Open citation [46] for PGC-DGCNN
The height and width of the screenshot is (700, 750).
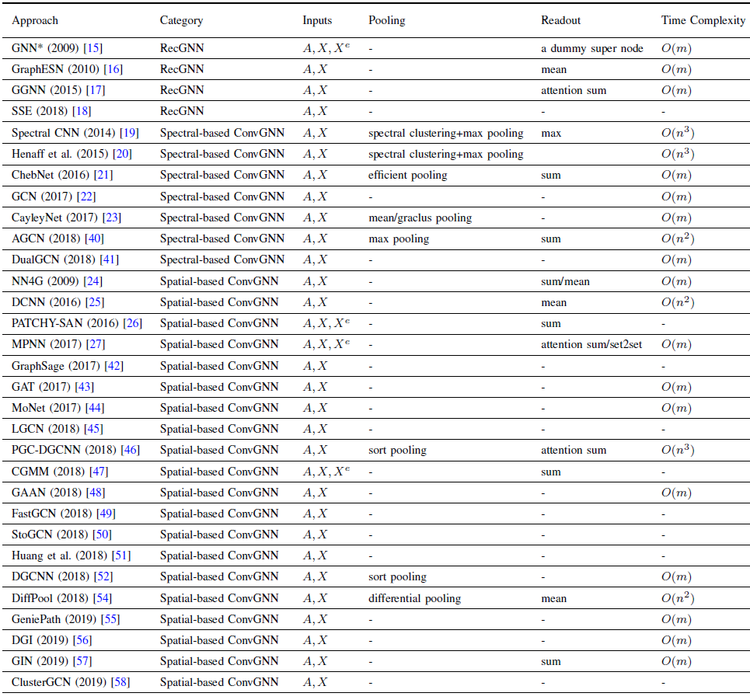click(130, 450)
